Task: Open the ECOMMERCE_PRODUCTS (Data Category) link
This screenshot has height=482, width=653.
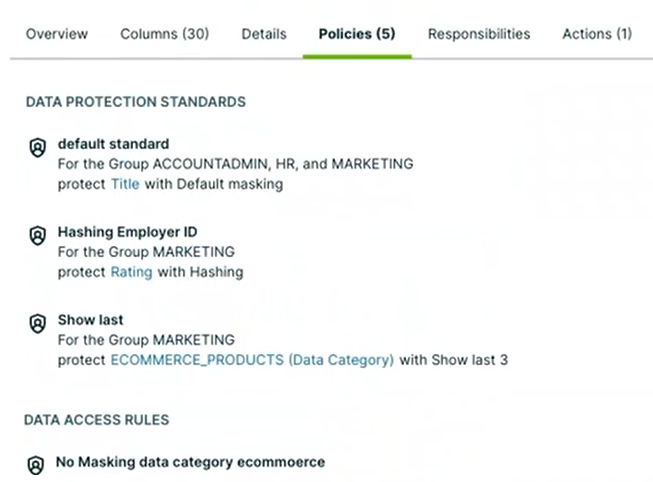Action: pos(252,359)
